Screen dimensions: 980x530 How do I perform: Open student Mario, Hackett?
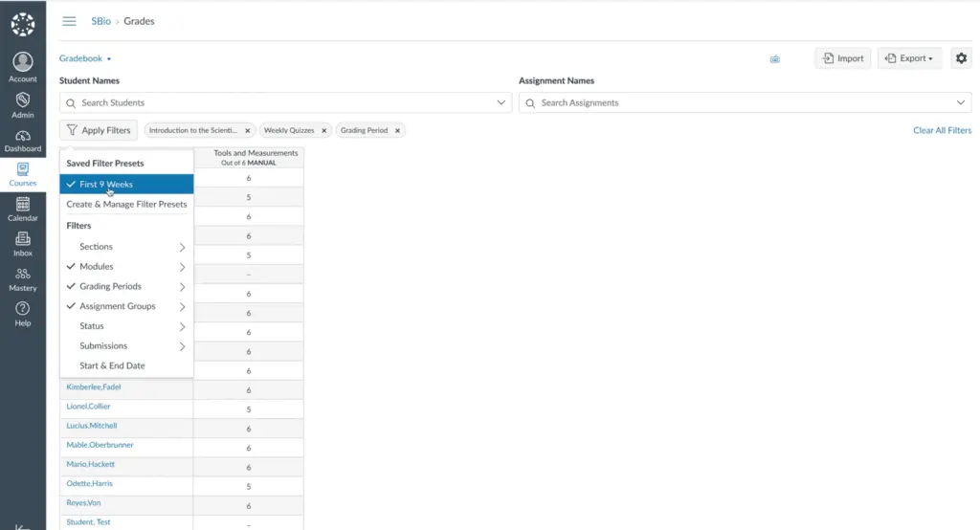coord(90,464)
